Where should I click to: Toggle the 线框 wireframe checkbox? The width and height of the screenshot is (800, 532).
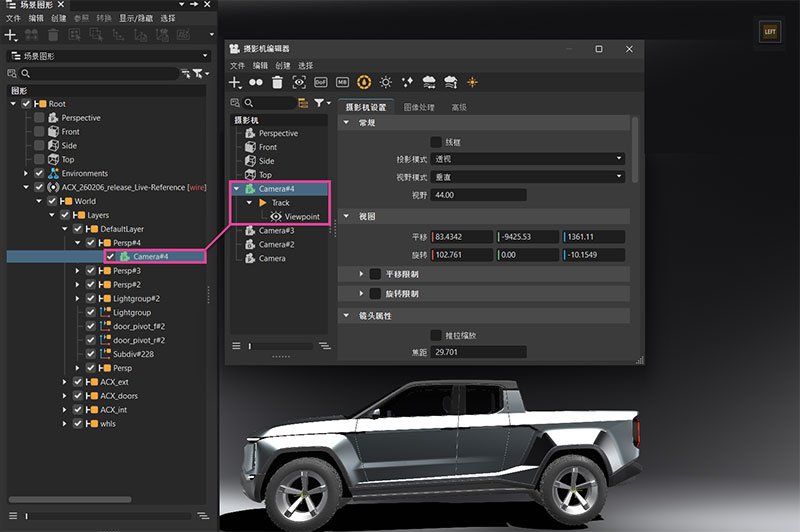click(x=436, y=142)
